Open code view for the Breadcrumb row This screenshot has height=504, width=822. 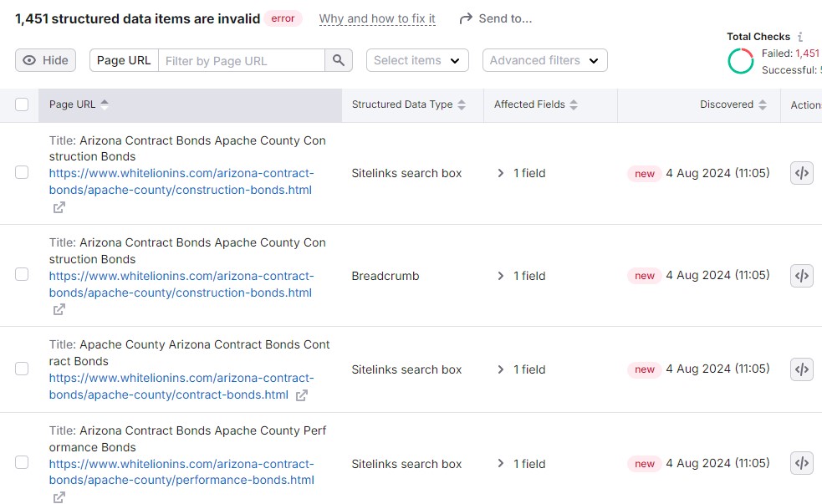[801, 276]
